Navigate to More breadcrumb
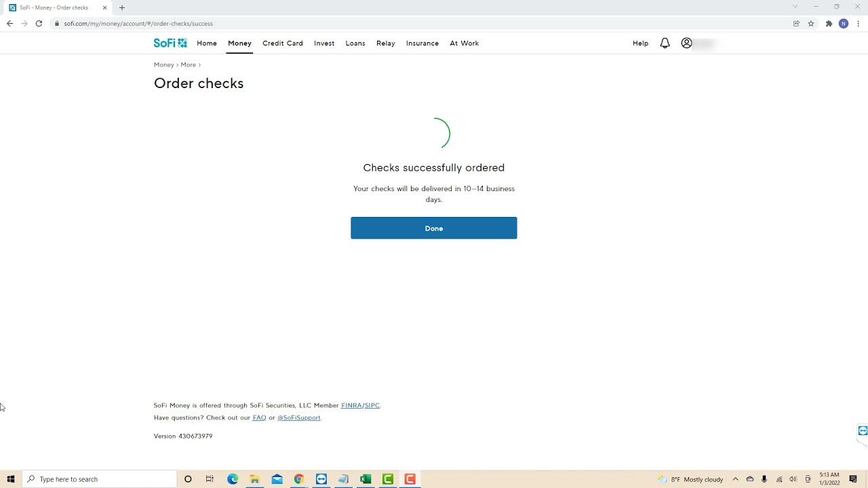 click(188, 64)
